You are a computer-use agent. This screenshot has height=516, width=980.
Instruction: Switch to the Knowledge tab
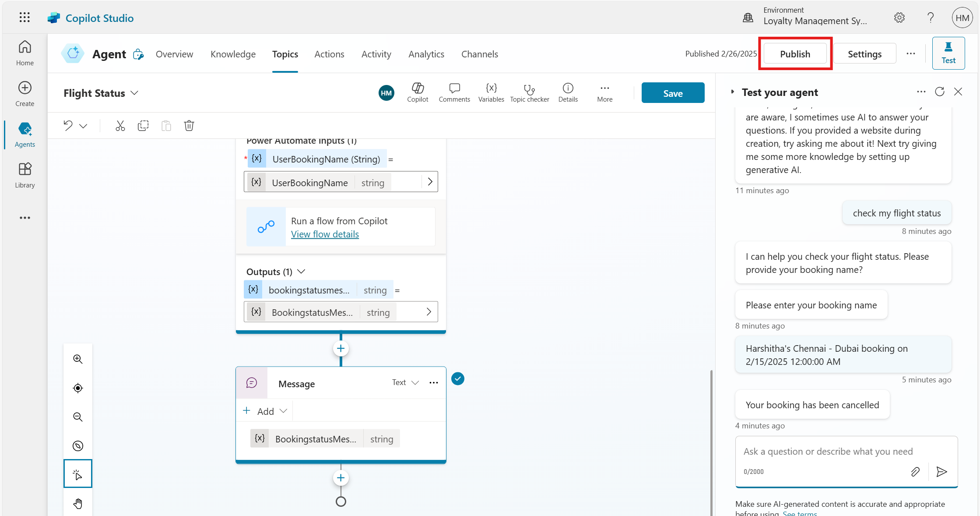pyautogui.click(x=233, y=54)
